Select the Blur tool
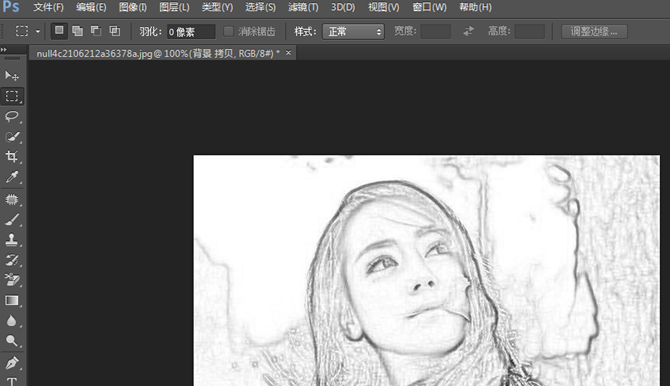 coord(12,321)
